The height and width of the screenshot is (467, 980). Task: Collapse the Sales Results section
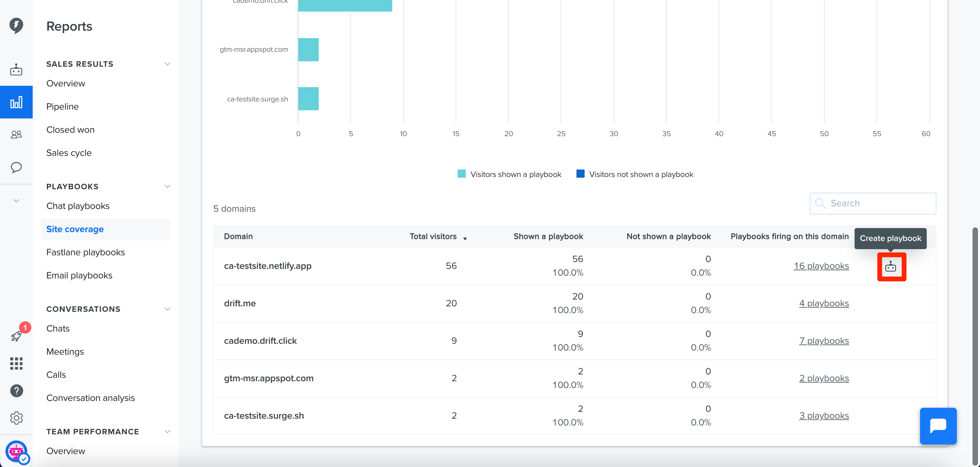pos(167,64)
